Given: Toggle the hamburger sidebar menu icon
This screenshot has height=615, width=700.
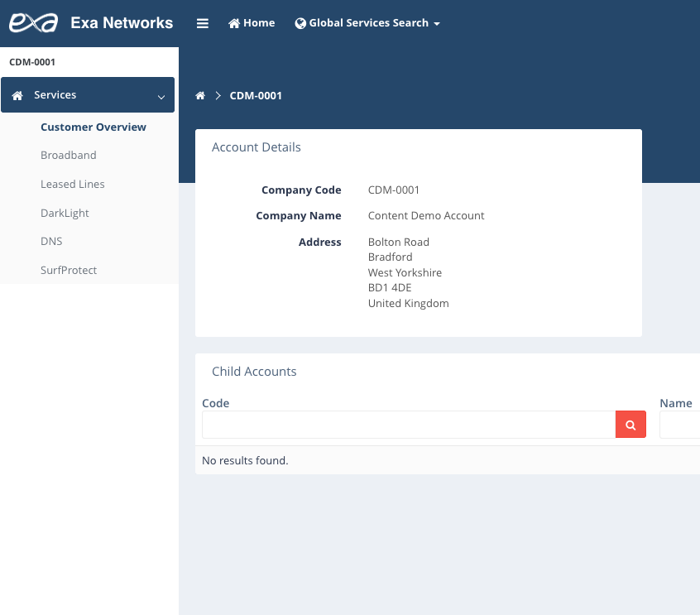Looking at the screenshot, I should tap(203, 23).
